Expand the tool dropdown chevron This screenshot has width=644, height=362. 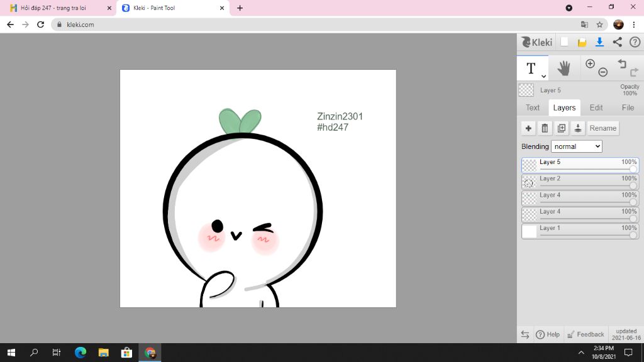543,76
